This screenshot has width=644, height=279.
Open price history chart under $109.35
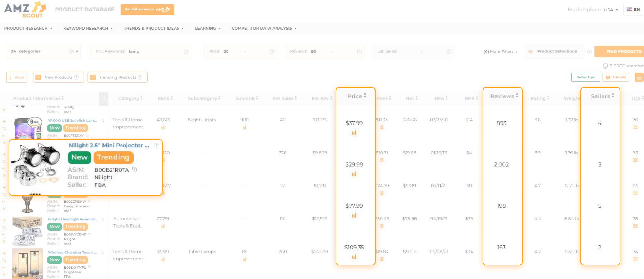pos(354,257)
